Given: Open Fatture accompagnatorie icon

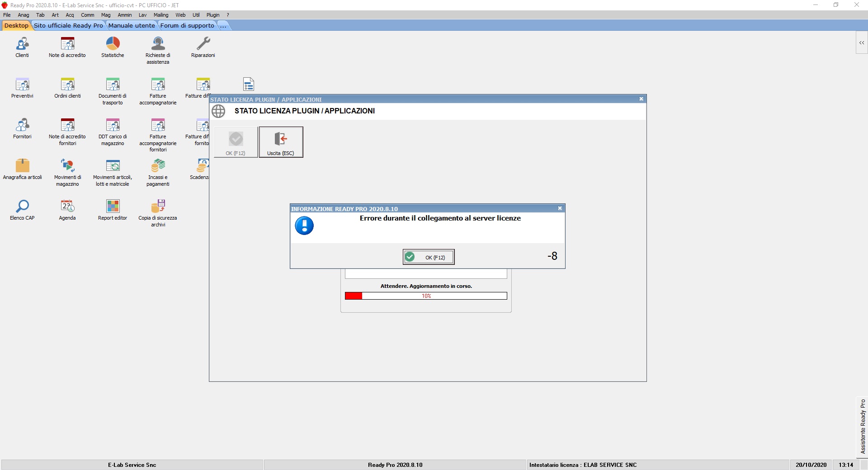Looking at the screenshot, I should 158,91.
